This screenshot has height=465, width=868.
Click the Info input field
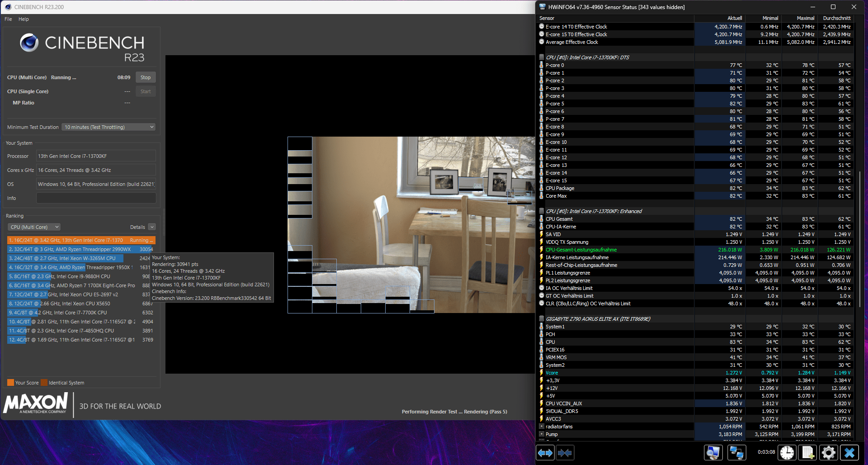[x=96, y=198]
